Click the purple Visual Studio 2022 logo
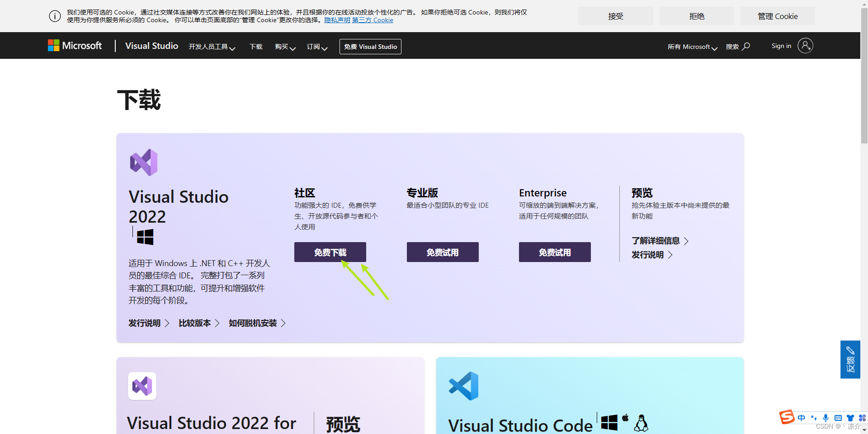Viewport: 868px width, 434px height. (144, 162)
